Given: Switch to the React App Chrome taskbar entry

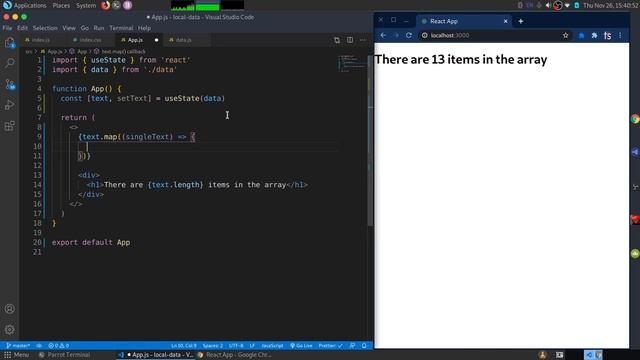Looking at the screenshot, I should pyautogui.click(x=235, y=355).
